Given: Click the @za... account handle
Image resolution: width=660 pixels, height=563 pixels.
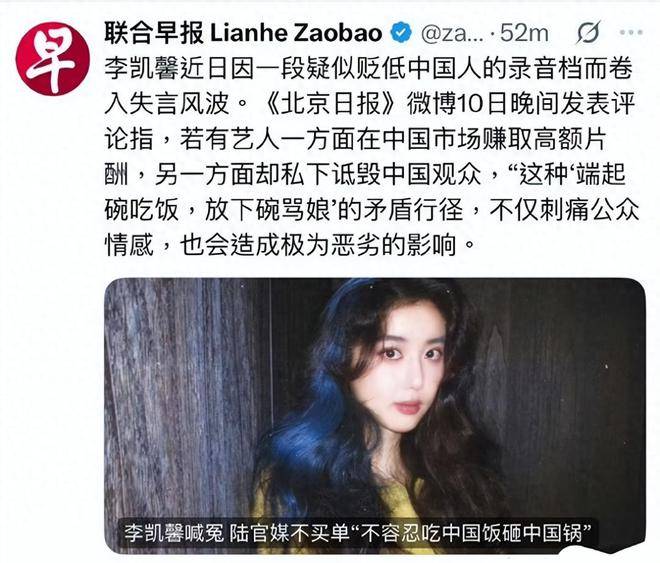Looking at the screenshot, I should pos(452,33).
